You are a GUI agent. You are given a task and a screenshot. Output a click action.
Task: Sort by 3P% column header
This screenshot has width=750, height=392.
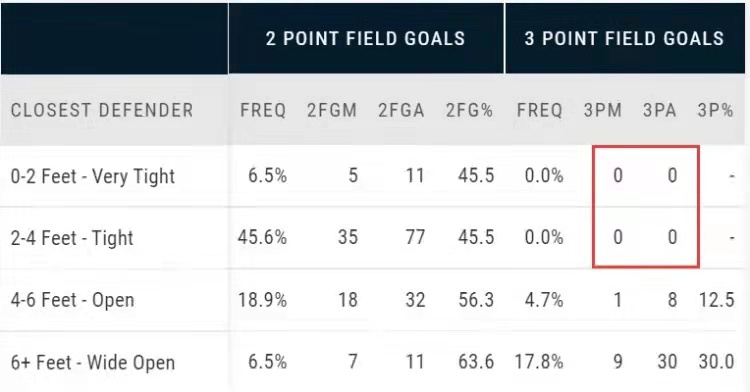(715, 110)
